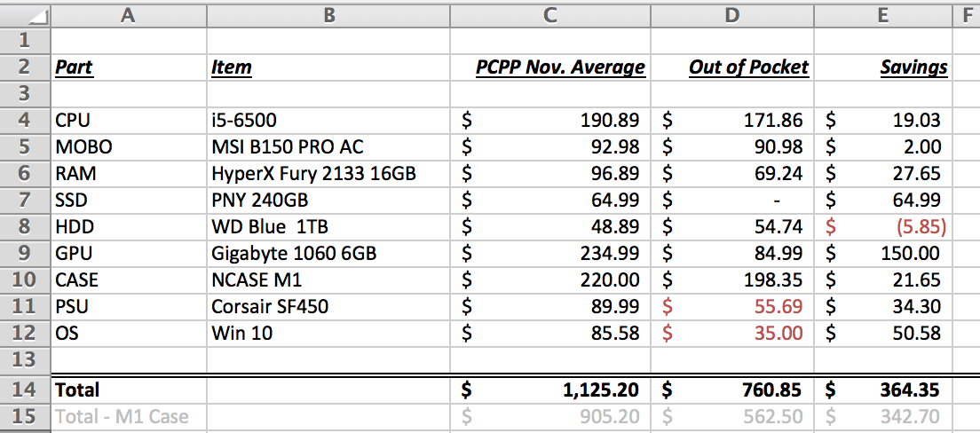Click the 90.98 out-of-pocket value
Viewport: 980px width, 433px height.
tap(778, 146)
